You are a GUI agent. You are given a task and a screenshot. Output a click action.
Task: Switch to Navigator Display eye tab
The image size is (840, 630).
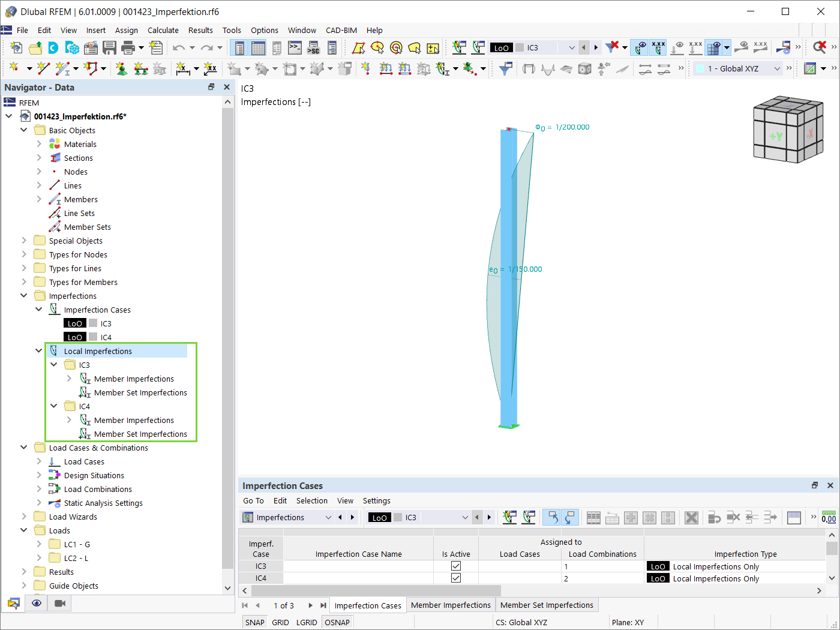coord(37,603)
